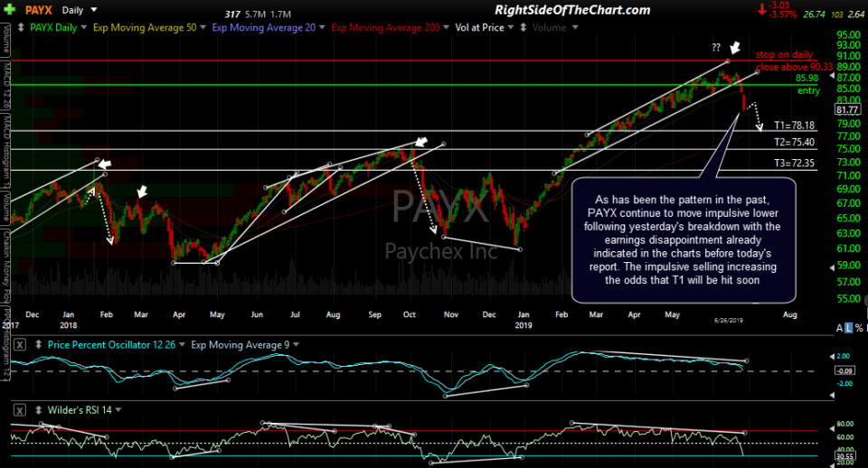Click the 85.98 entry price label
Viewport: 868px width, 468px height.
pyautogui.click(x=807, y=78)
